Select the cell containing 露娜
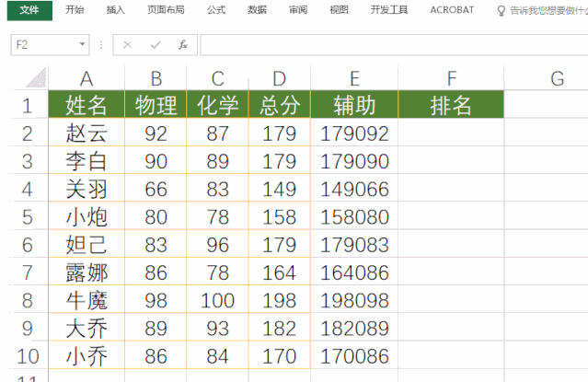588x382 pixels. [86, 272]
